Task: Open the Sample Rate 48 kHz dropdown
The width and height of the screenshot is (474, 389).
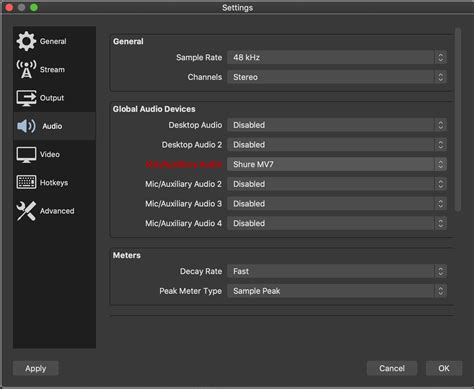Action: (x=337, y=57)
